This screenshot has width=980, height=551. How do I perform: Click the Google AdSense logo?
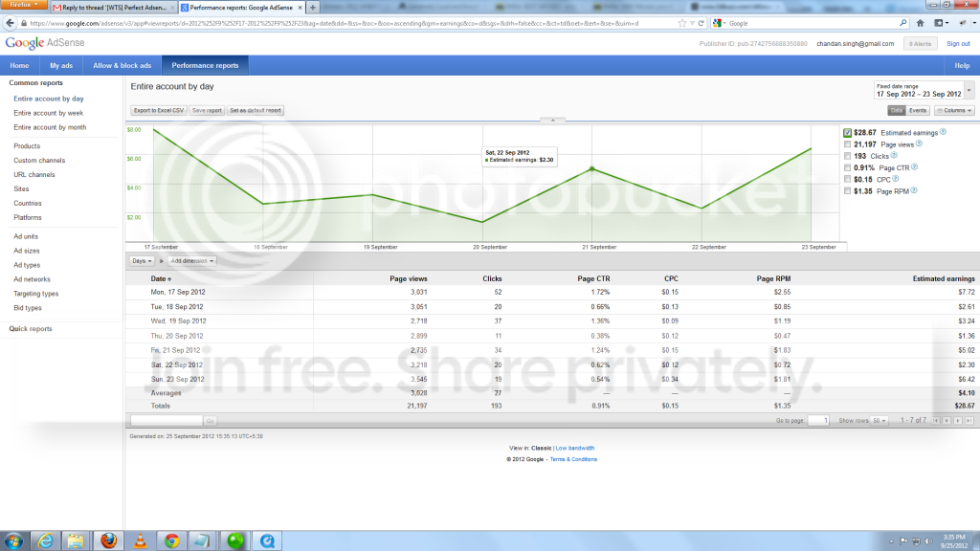pos(45,43)
